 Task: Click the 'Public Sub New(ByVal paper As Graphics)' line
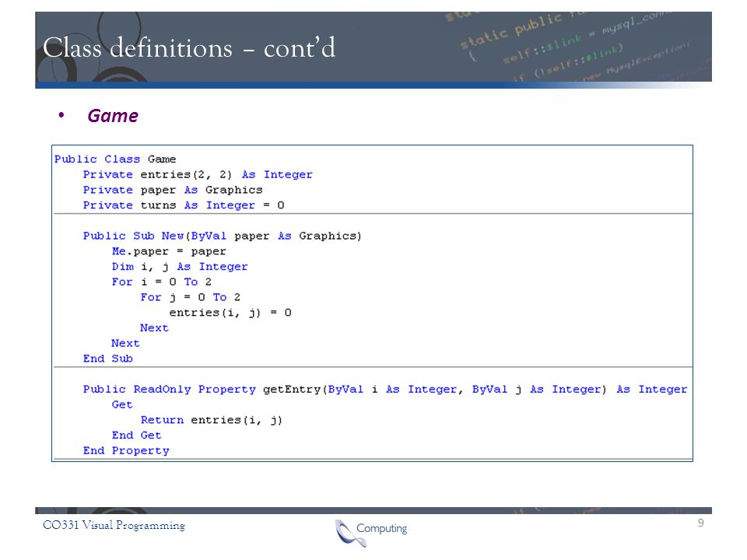(x=223, y=236)
